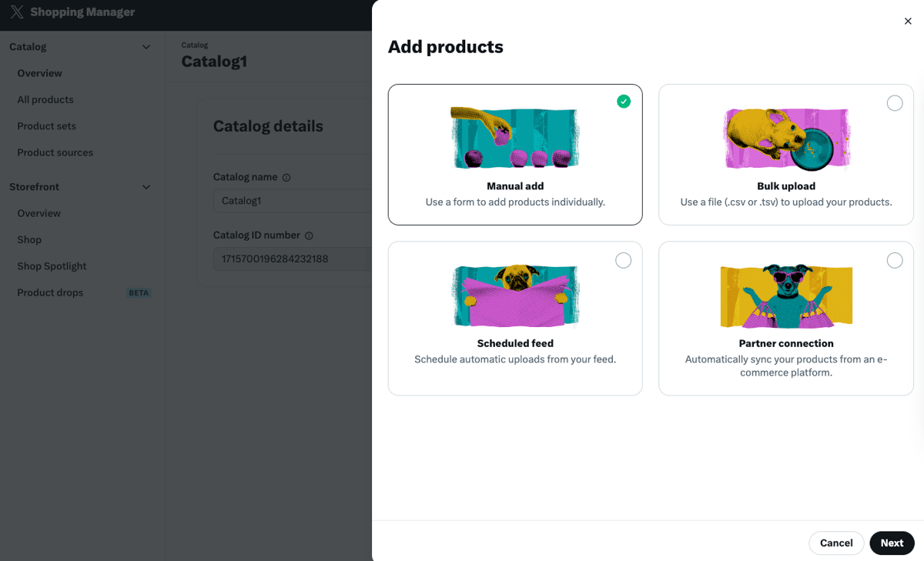Click the Bulk upload dog illustration
924x561 pixels.
coord(786,139)
